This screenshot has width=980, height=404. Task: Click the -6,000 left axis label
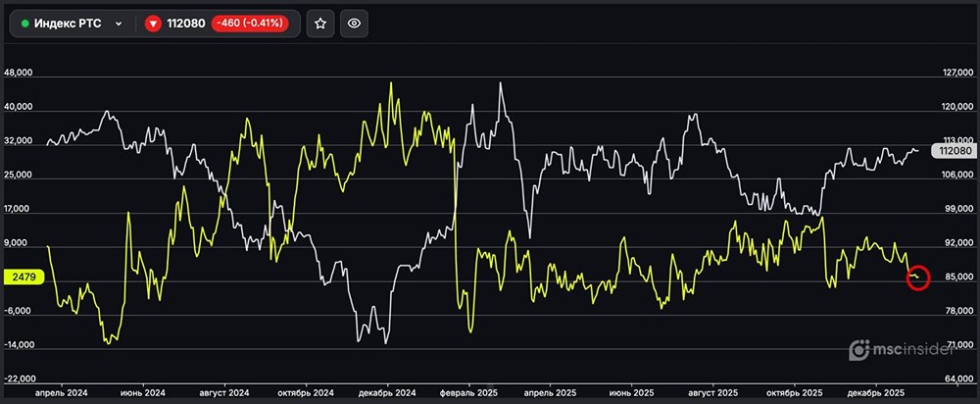tap(18, 312)
